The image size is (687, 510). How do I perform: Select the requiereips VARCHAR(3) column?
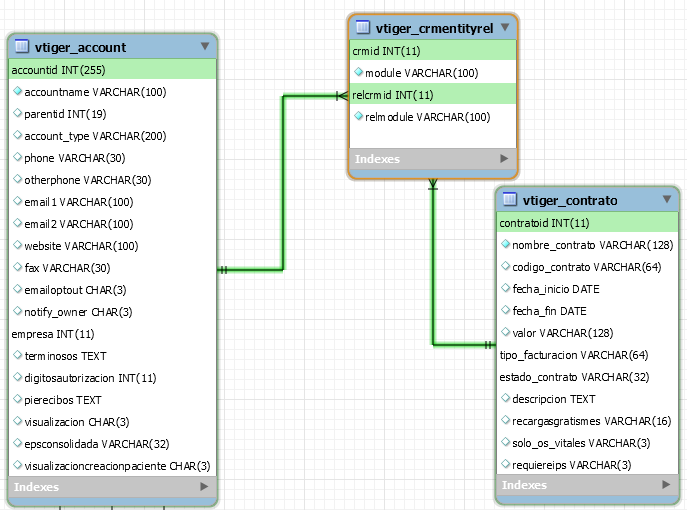click(587, 465)
